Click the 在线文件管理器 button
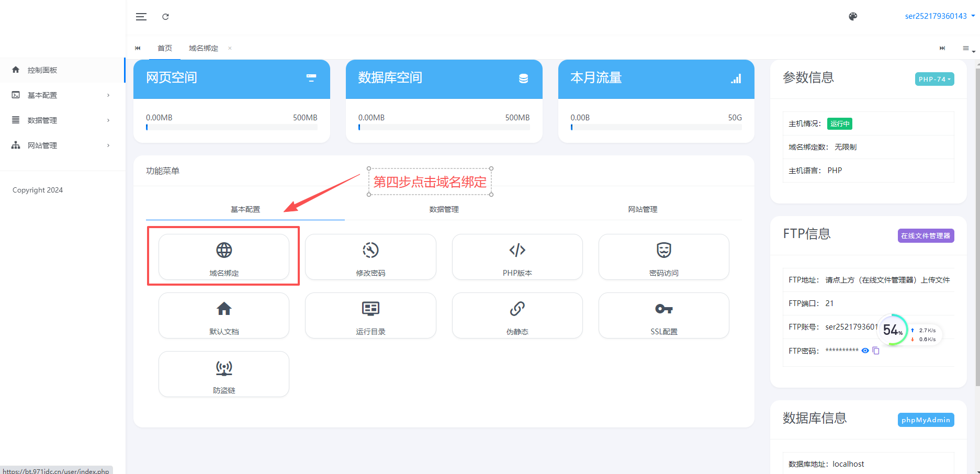980x474 pixels. point(925,236)
